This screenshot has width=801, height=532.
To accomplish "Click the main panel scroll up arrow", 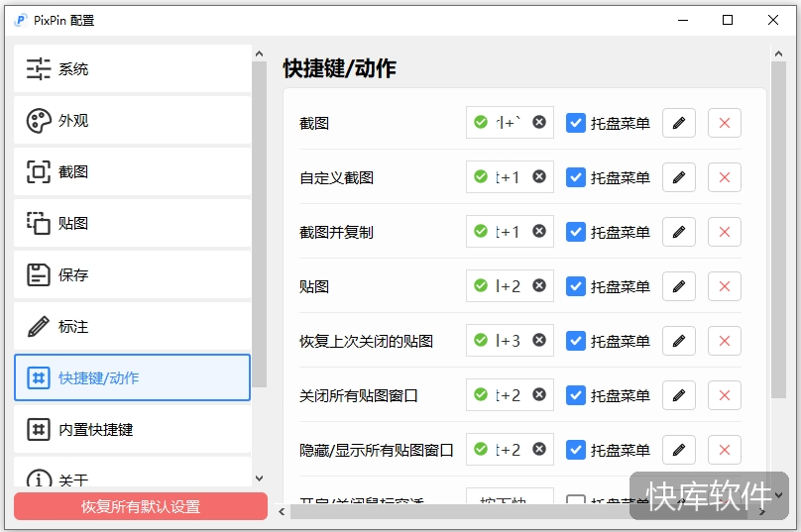I will coord(778,53).
